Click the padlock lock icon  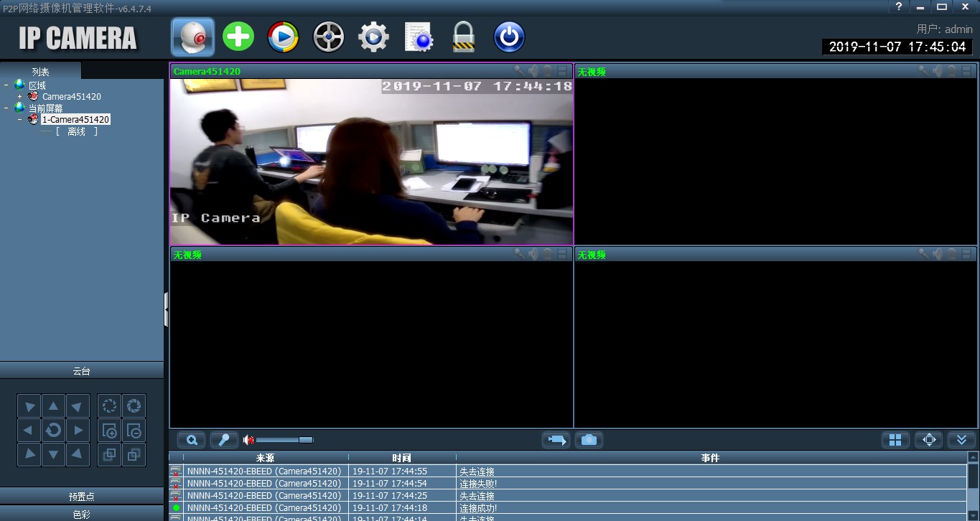click(x=464, y=37)
